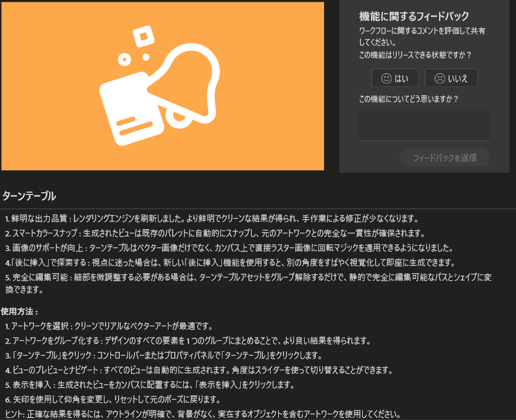Click the 使用方法 heading
The height and width of the screenshot is (420, 516).
click(x=20, y=311)
